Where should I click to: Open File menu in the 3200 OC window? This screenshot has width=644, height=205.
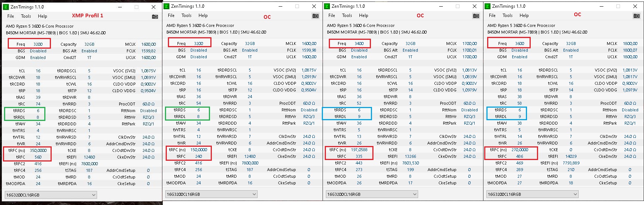171,15
